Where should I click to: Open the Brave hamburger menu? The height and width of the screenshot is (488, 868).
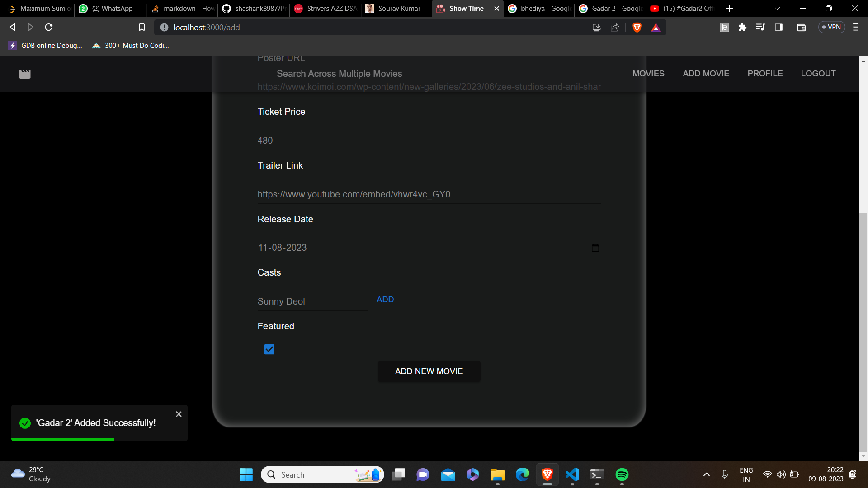point(855,28)
